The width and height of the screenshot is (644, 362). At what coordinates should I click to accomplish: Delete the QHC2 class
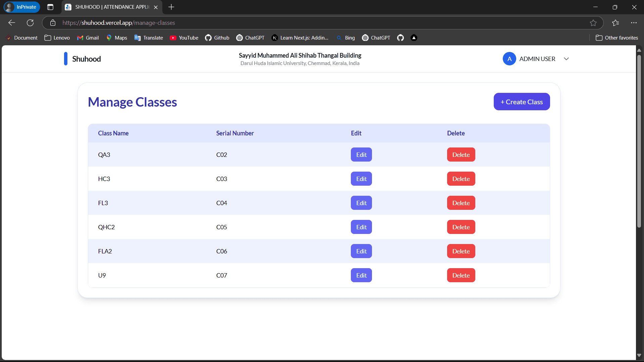461,227
